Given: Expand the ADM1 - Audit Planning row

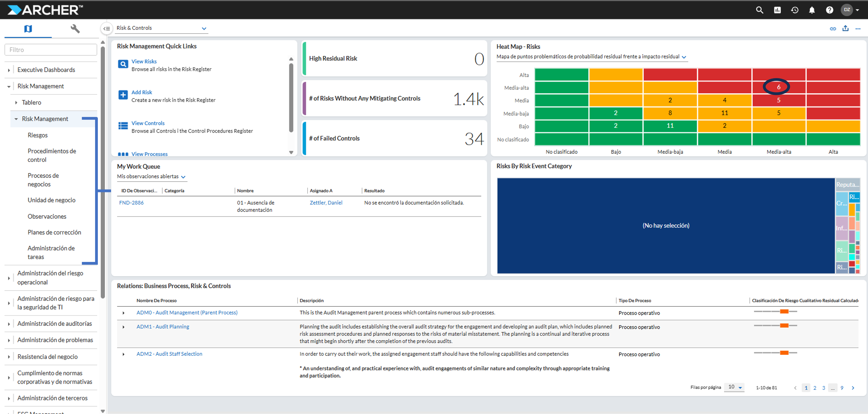Looking at the screenshot, I should point(124,327).
